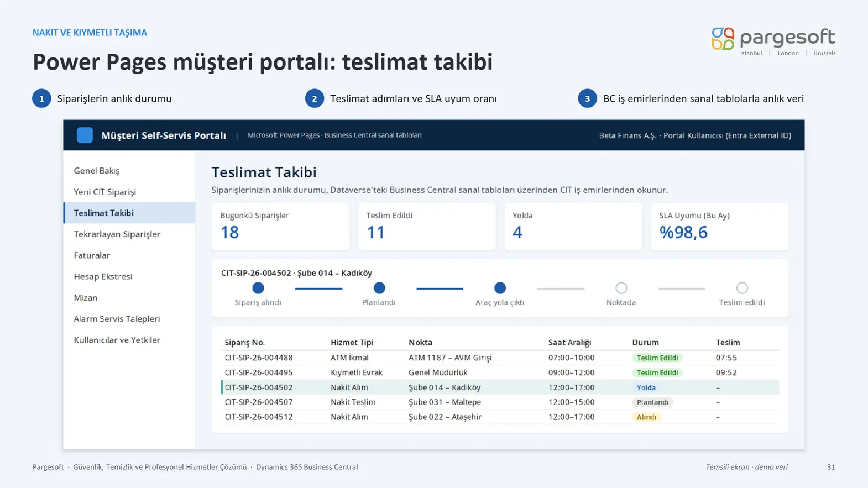The image size is (868, 488).
Task: Click the Durum column header
Action: (645, 343)
